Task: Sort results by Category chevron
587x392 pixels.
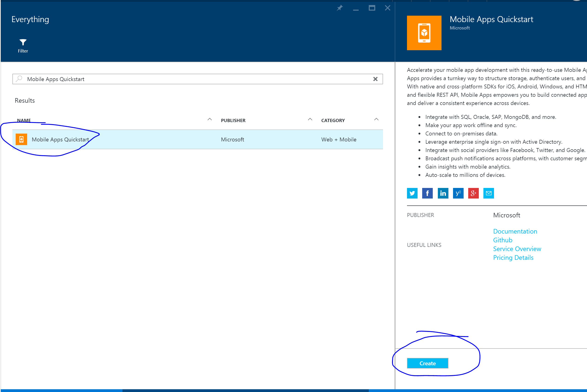Action: (376, 120)
